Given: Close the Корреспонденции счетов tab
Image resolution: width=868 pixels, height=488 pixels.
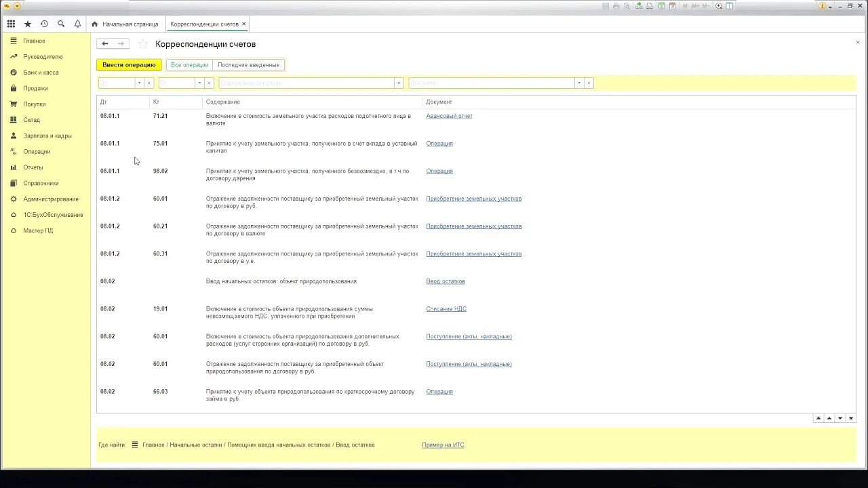Looking at the screenshot, I should pyautogui.click(x=244, y=24).
